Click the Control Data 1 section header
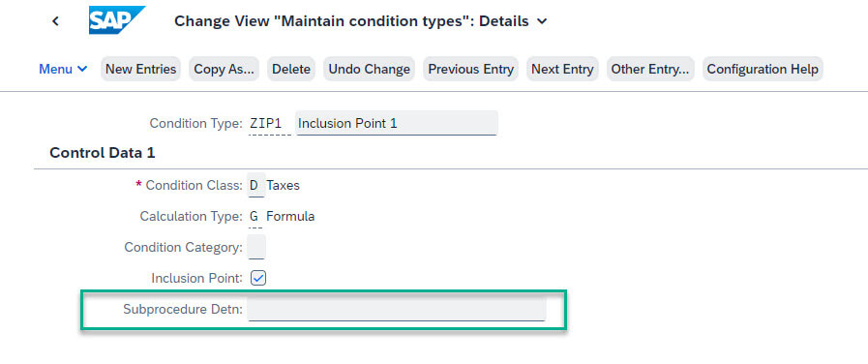 103,153
